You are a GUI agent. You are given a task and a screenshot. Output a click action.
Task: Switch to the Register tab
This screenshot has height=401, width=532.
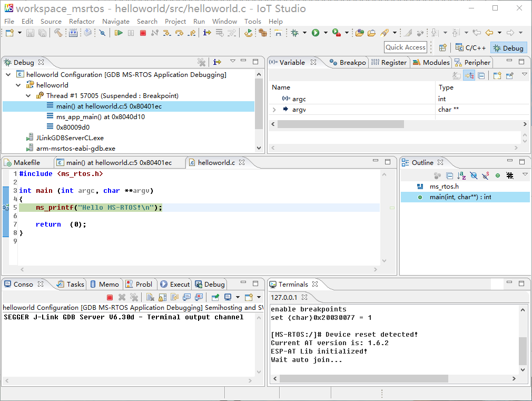(389, 62)
